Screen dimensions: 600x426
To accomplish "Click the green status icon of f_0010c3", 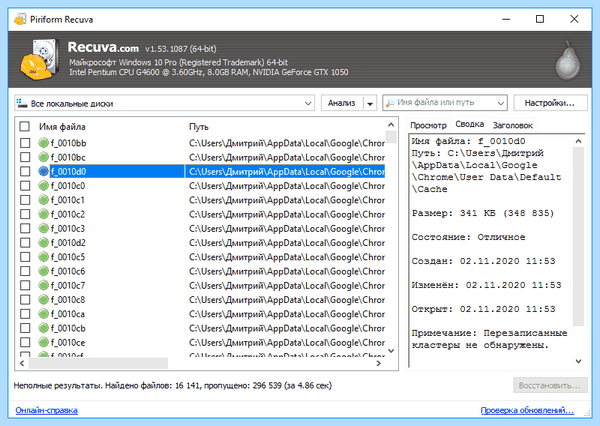I will click(44, 228).
